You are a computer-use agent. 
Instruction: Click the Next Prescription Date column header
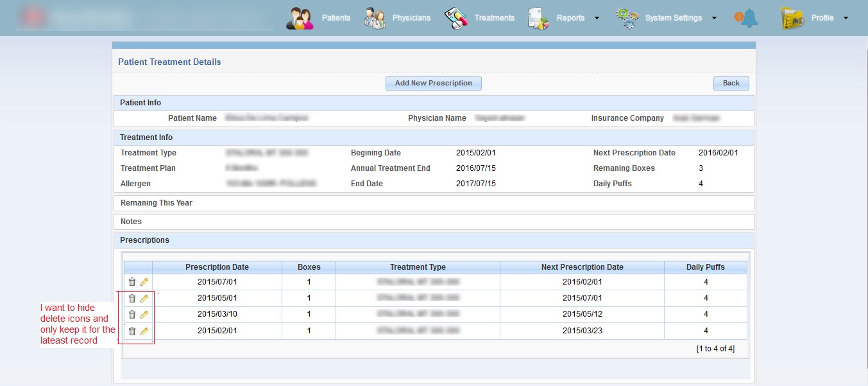click(x=582, y=267)
